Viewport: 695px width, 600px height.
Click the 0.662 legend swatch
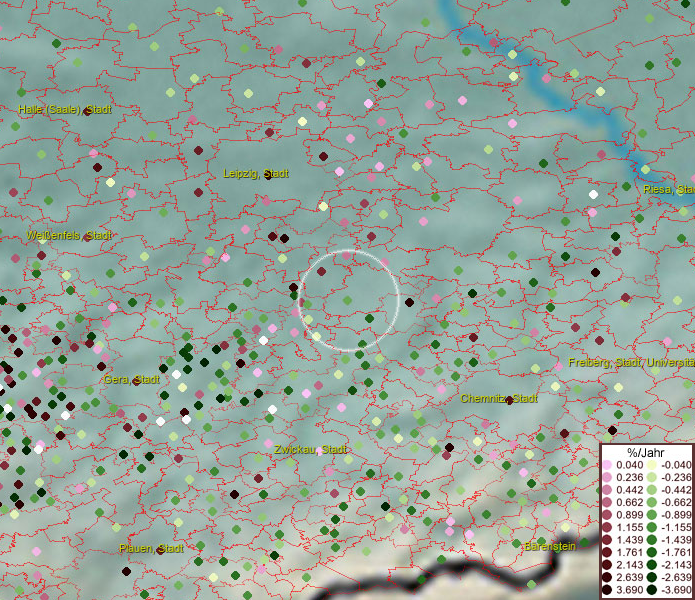(607, 503)
